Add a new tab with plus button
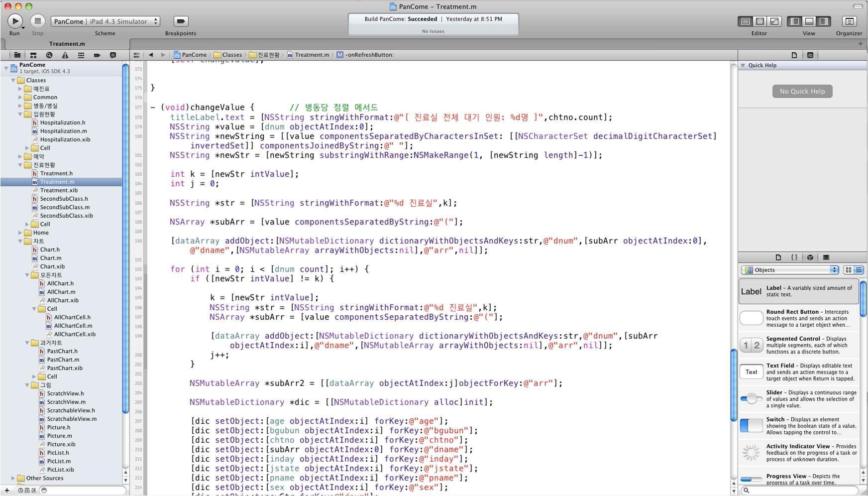This screenshot has width=868, height=496. [861, 44]
